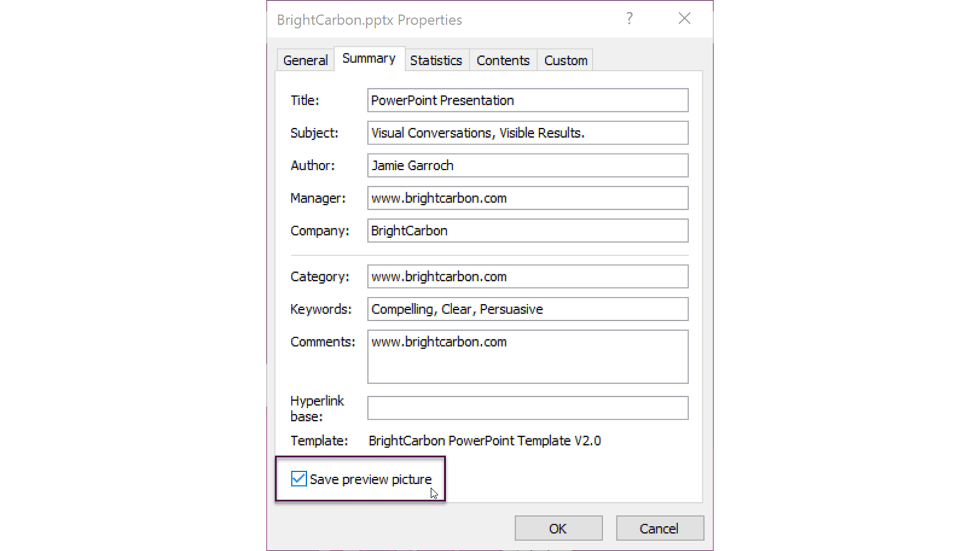Focus the Keywords text box
Viewport: 980px width, 551px height.
(527, 309)
